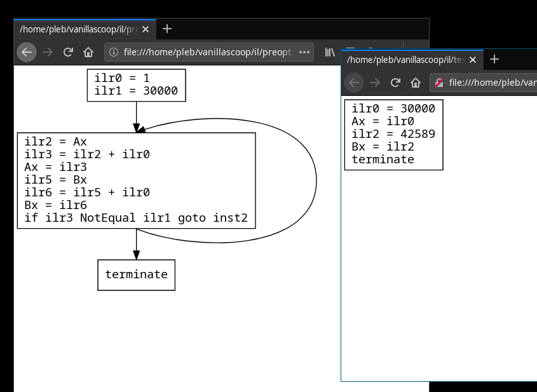Focus the preopt window address bar

[209, 52]
